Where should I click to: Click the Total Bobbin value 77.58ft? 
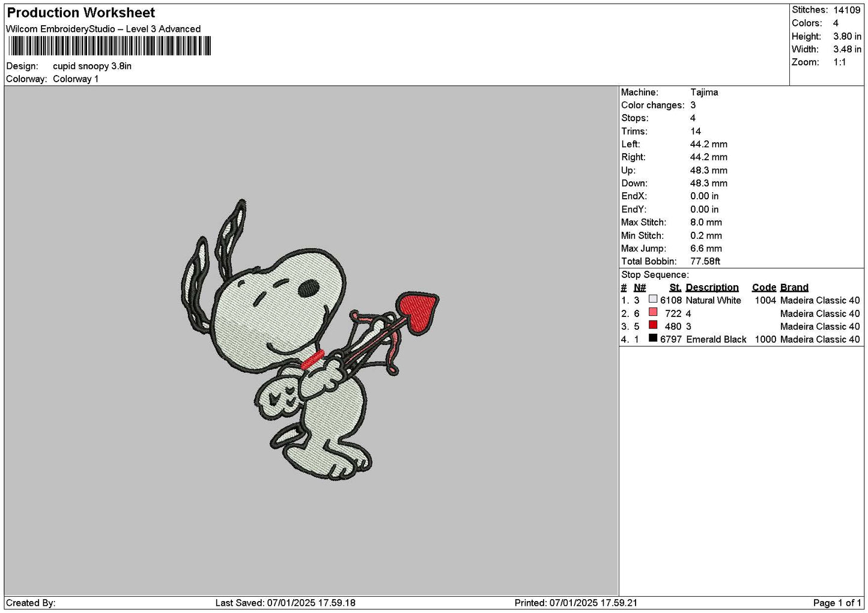(705, 261)
